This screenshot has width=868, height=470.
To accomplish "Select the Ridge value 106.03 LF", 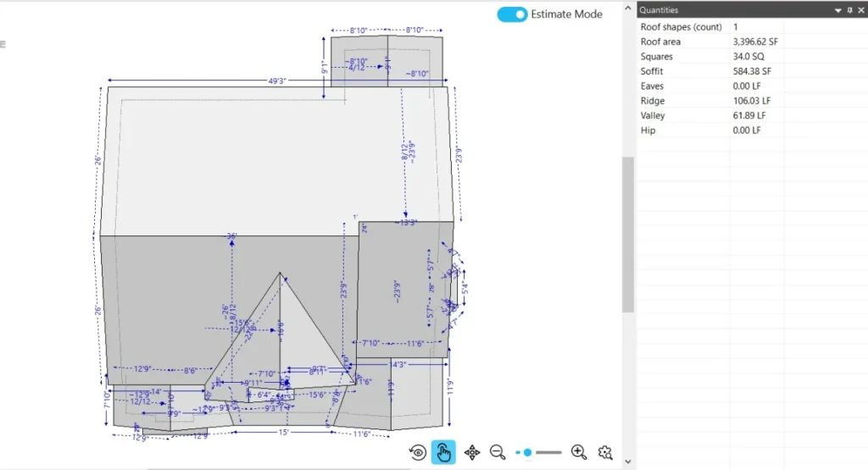I will [x=749, y=101].
